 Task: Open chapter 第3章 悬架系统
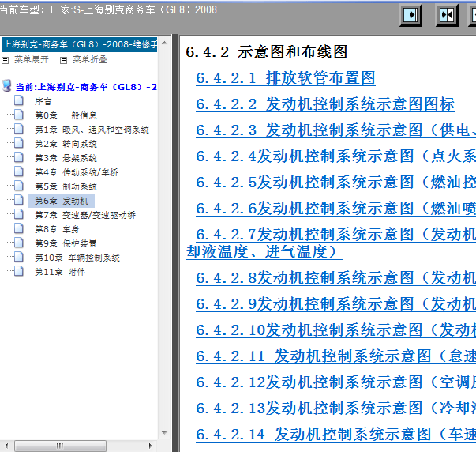tap(66, 158)
